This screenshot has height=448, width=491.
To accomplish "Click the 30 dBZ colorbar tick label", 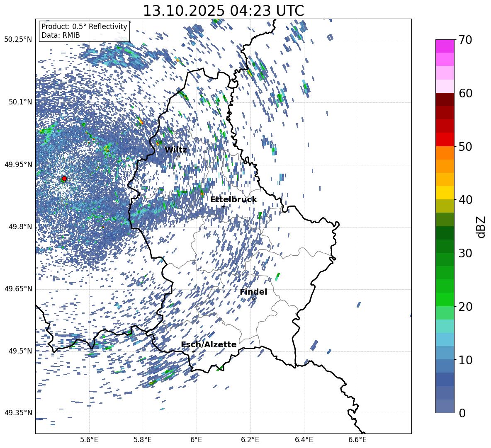I will point(465,253).
